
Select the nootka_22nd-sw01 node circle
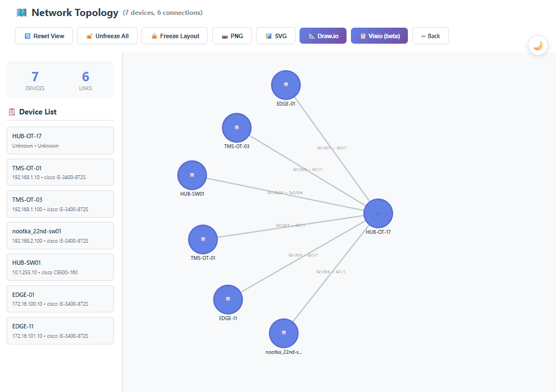284,333
